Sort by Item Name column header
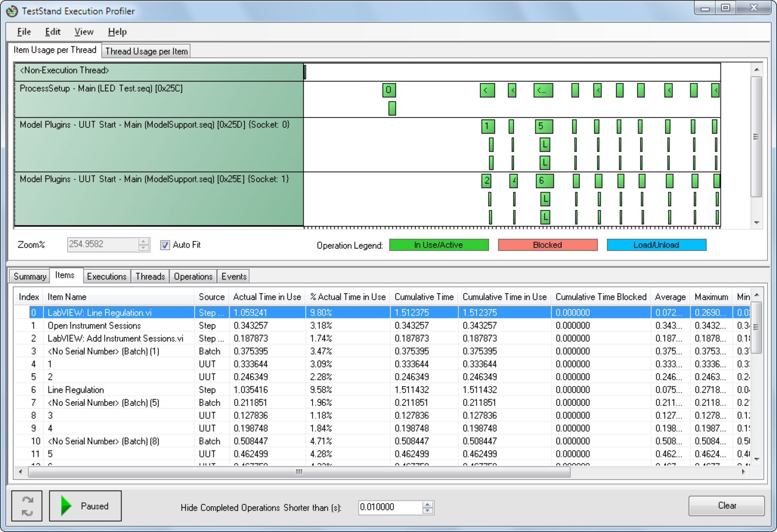Viewport: 777px width, 532px height. [x=119, y=297]
